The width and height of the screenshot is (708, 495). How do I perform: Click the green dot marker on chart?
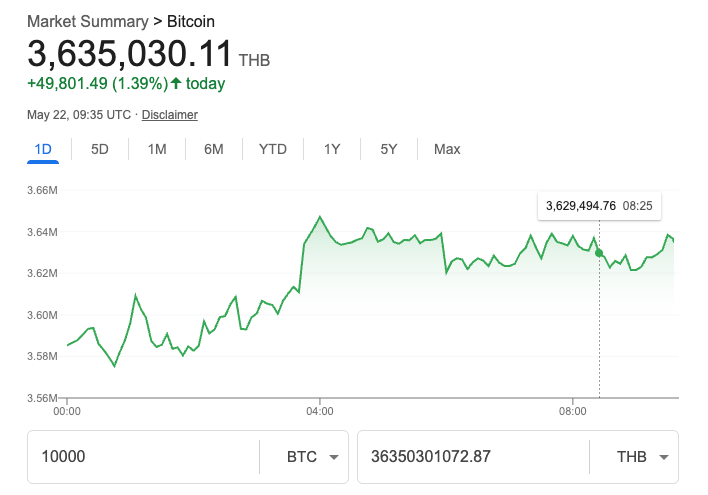click(599, 253)
